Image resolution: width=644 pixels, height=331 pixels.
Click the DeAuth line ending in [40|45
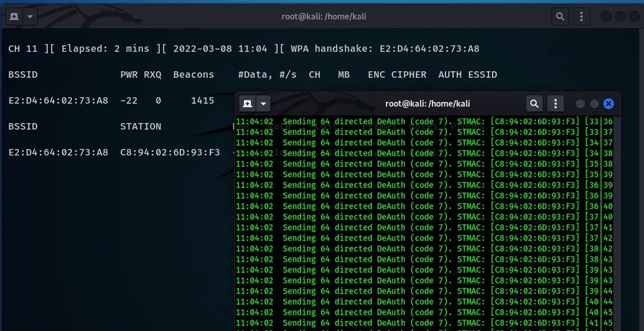click(424, 313)
